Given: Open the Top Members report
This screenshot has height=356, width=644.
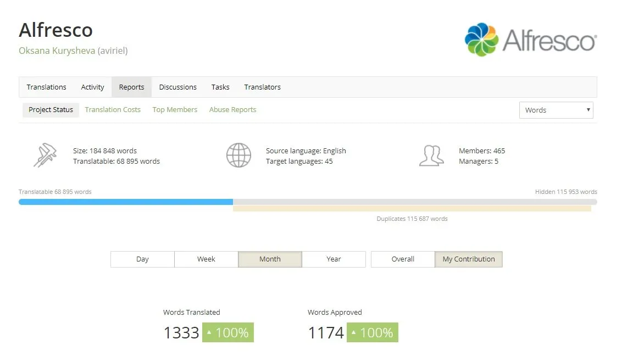Looking at the screenshot, I should 175,110.
